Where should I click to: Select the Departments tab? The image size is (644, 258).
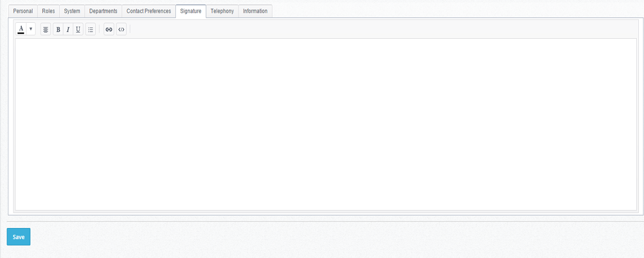pyautogui.click(x=104, y=11)
